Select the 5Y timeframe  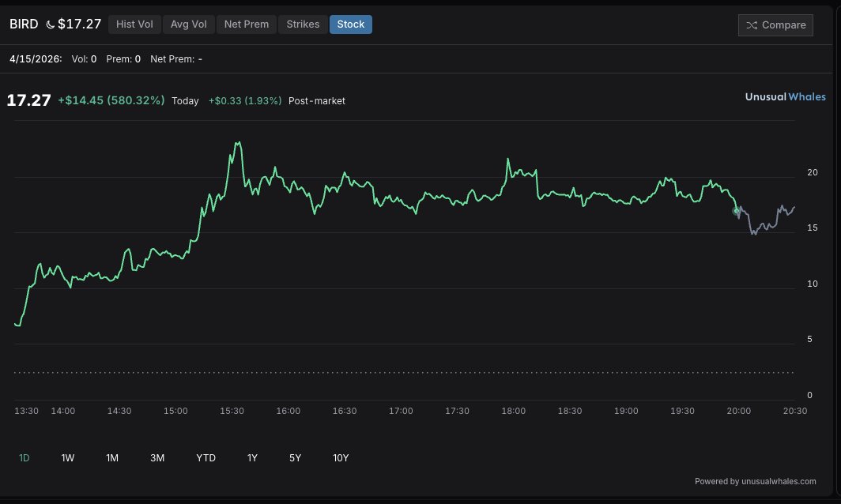tap(295, 457)
